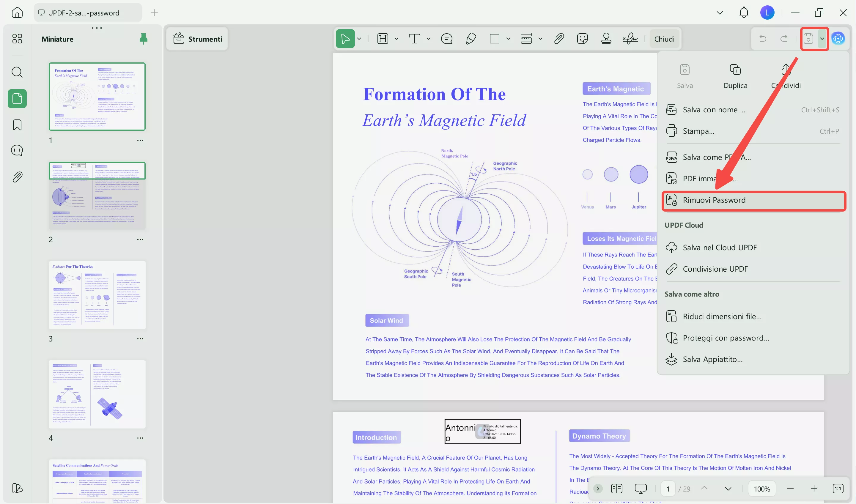Open bookmarks panel in left sidebar

pos(17,125)
